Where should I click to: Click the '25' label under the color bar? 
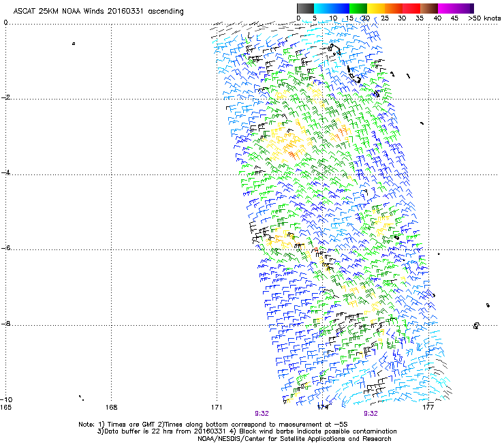coord(385,18)
